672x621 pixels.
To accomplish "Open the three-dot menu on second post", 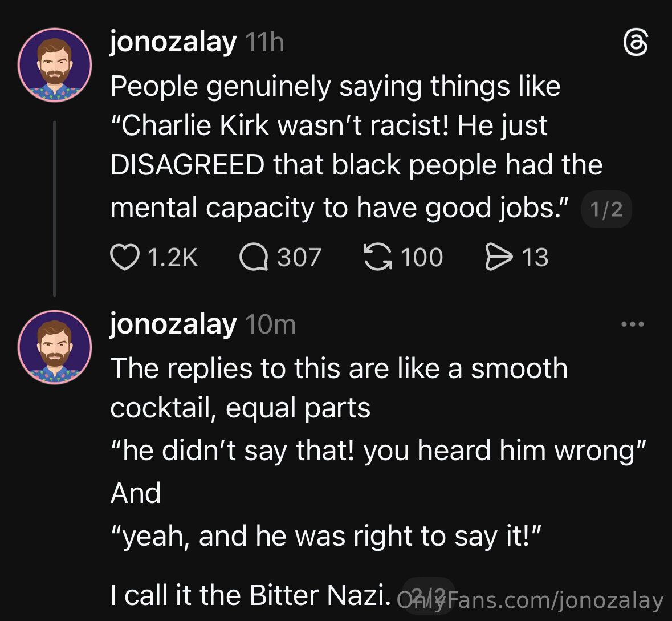I will point(632,324).
